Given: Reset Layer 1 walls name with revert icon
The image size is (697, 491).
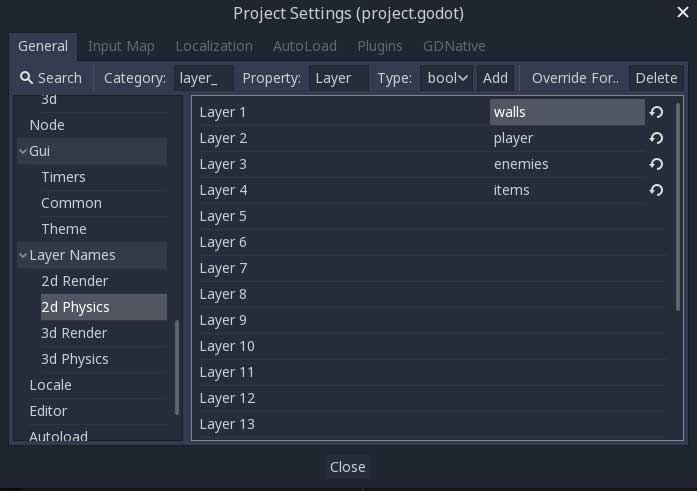Looking at the screenshot, I should pyautogui.click(x=656, y=112).
